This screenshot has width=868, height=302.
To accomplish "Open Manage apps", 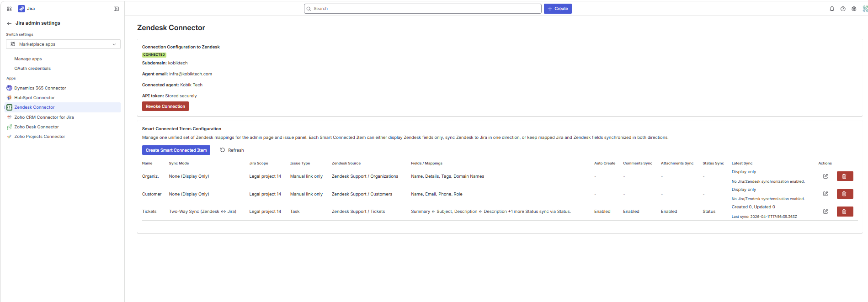I will [28, 59].
